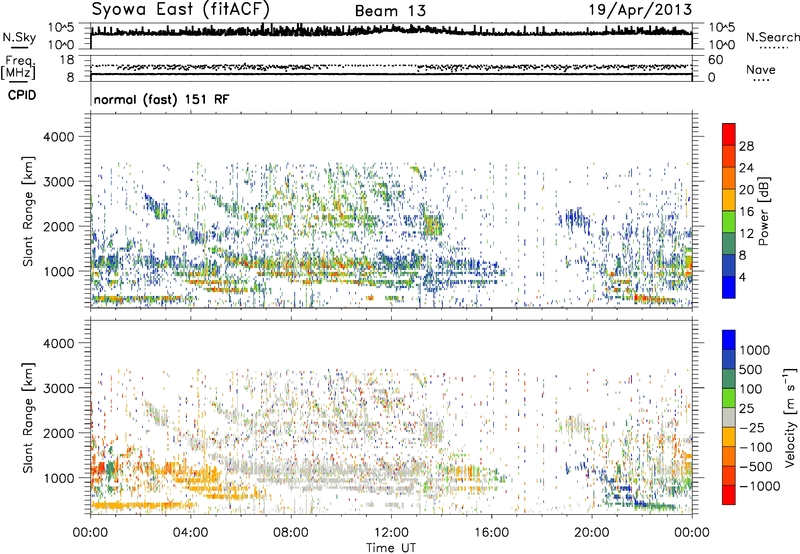The width and height of the screenshot is (800, 554).
Task: Click the 'N.Sky' legend label
Action: click(x=19, y=37)
